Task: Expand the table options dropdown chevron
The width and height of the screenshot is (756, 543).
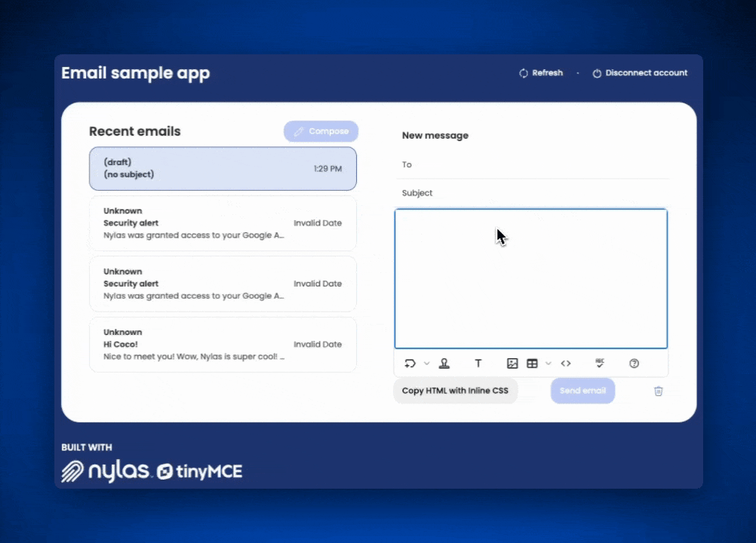Action: point(549,364)
